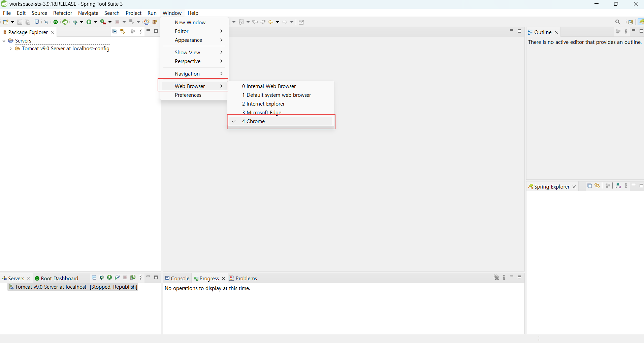The image size is (644, 343).
Task: Select 0 Internal Web Browser option
Action: (281, 86)
